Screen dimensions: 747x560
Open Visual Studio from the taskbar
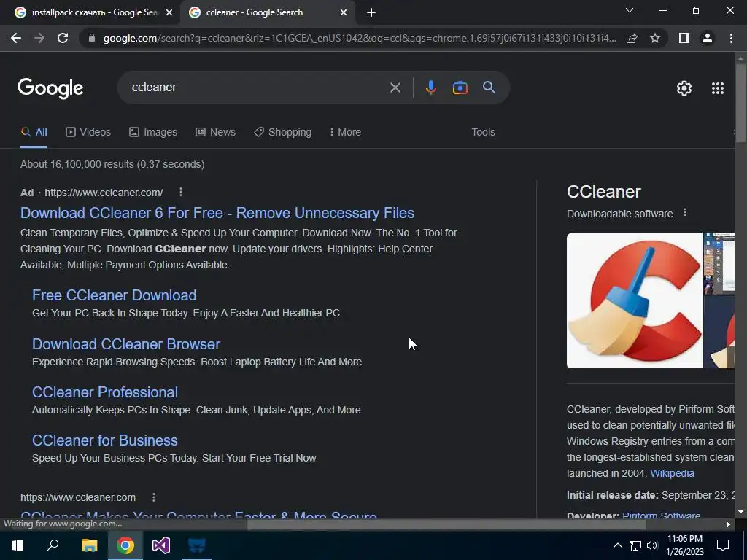pos(161,545)
